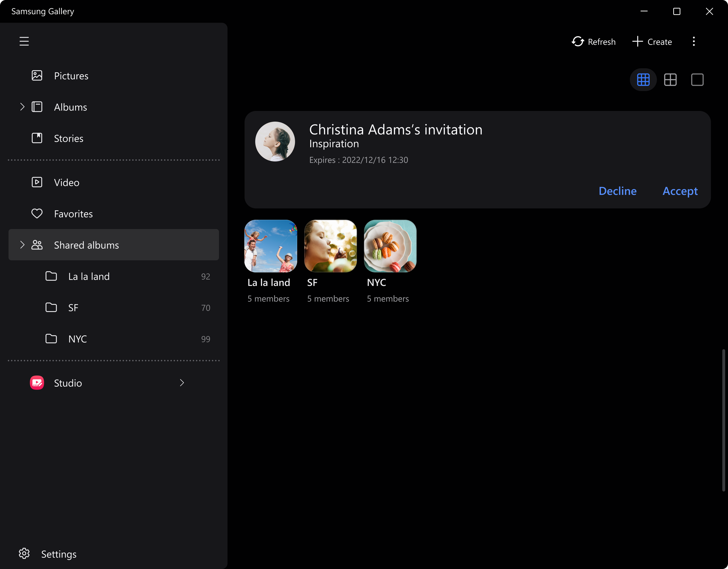Image resolution: width=728 pixels, height=569 pixels.
Task: Enable the small grid view
Action: click(x=643, y=80)
